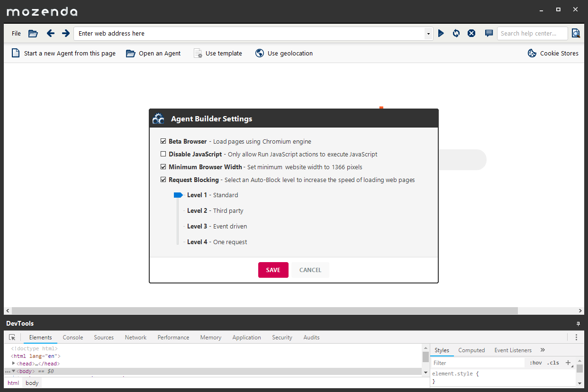Open the chat message icon in toolbar

tap(489, 33)
